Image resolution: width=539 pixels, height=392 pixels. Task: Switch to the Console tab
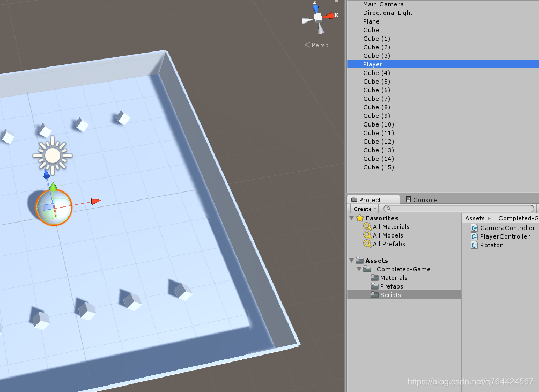click(422, 199)
